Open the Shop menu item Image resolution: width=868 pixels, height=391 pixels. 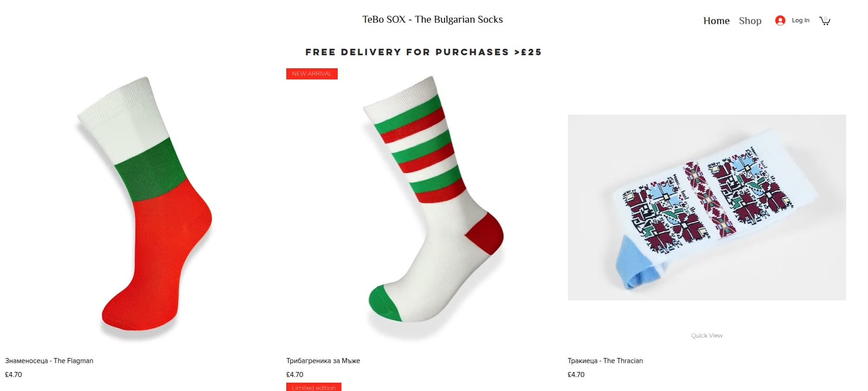coord(750,20)
